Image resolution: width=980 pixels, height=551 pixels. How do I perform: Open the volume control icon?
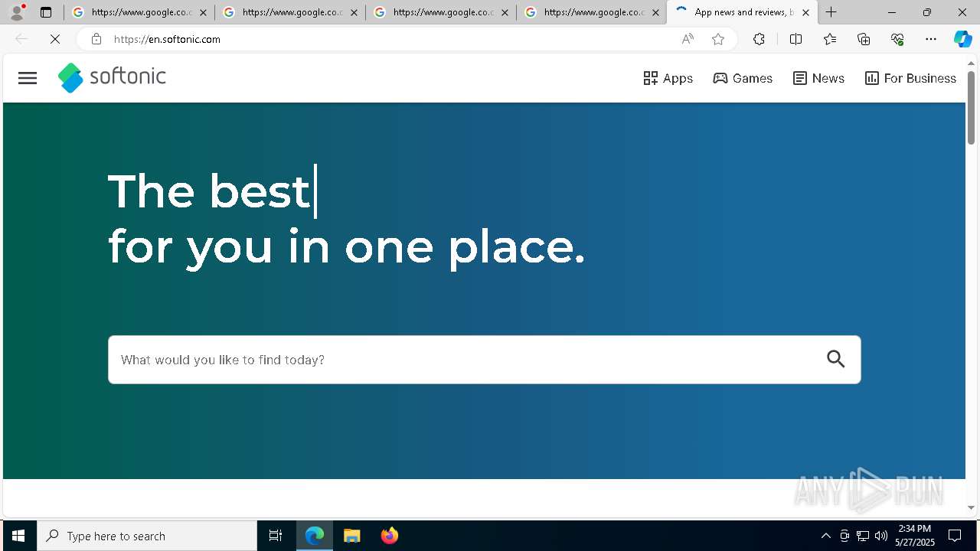881,536
